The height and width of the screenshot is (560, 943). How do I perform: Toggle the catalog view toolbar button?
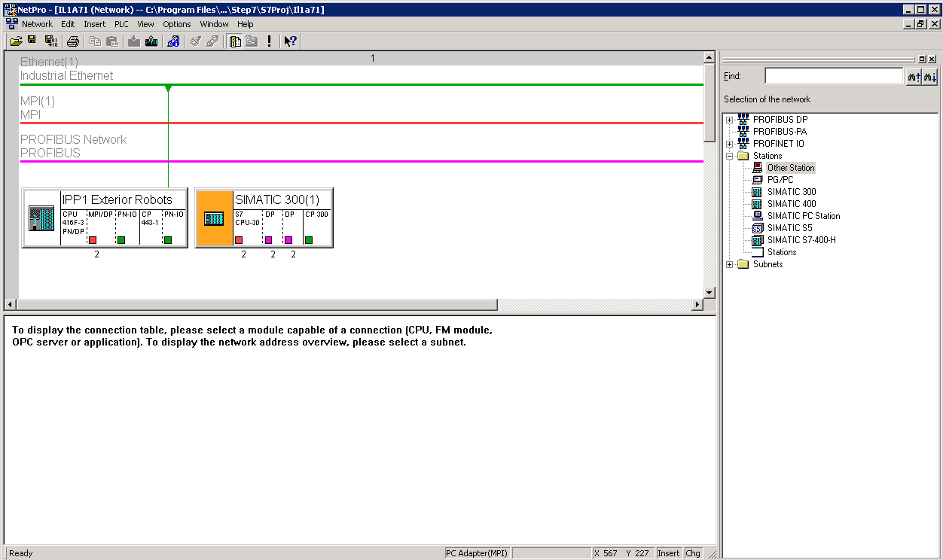pos(235,41)
